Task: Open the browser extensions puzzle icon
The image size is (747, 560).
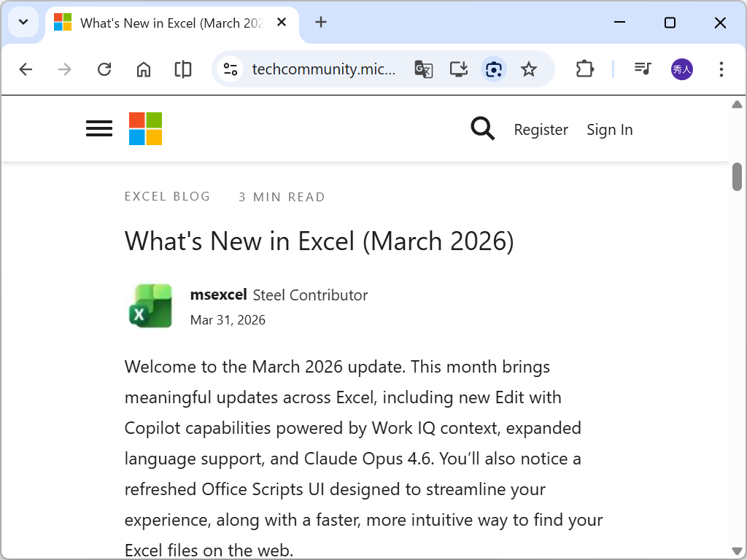Action: (x=584, y=69)
